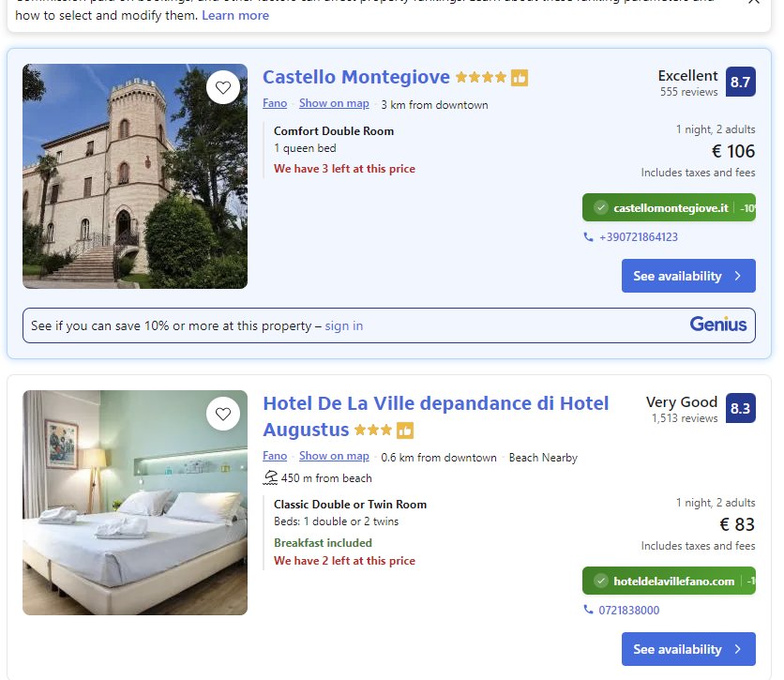Click the orange tile icon after Castello Montegiove's stars
Screen dimensions: 784x680
click(x=520, y=78)
